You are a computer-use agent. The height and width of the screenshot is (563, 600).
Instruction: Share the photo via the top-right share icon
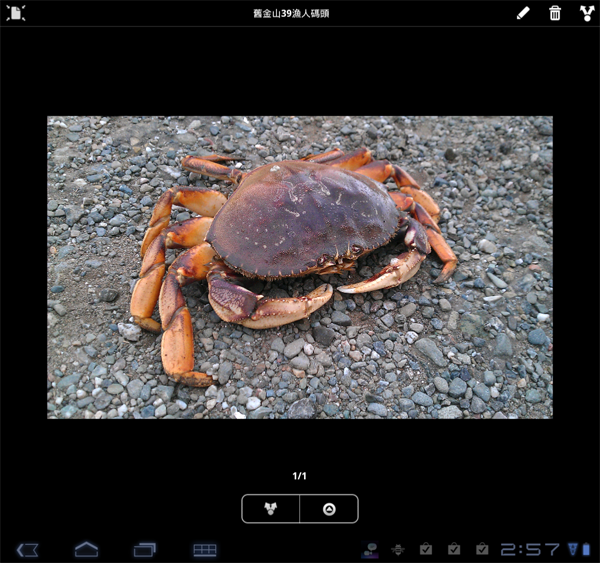click(587, 13)
